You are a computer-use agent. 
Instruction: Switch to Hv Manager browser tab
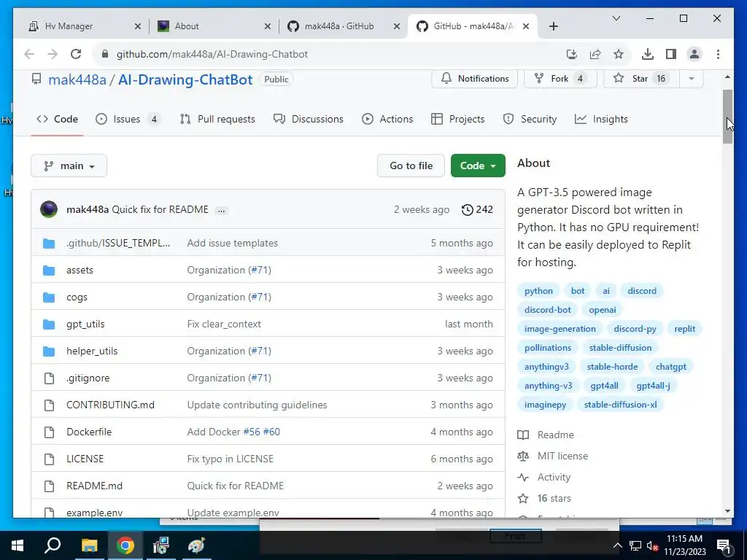click(79, 26)
